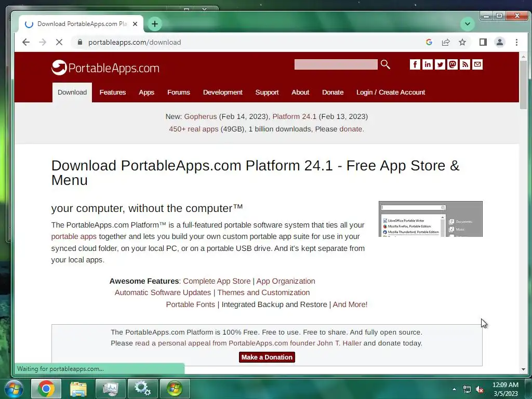The height and width of the screenshot is (399, 532).
Task: Open the Google icon in address bar
Action: [x=429, y=42]
